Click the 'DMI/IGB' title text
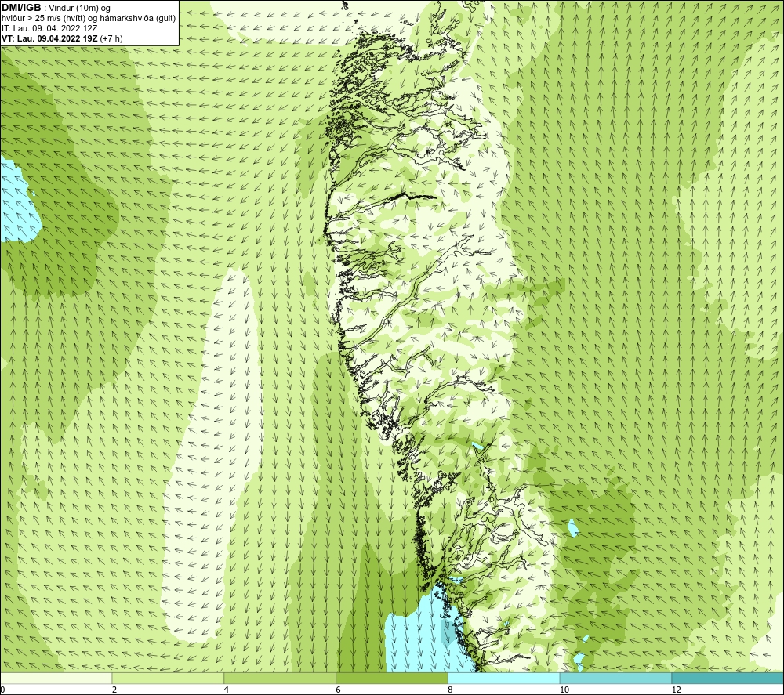The image size is (784, 695). click(x=21, y=8)
